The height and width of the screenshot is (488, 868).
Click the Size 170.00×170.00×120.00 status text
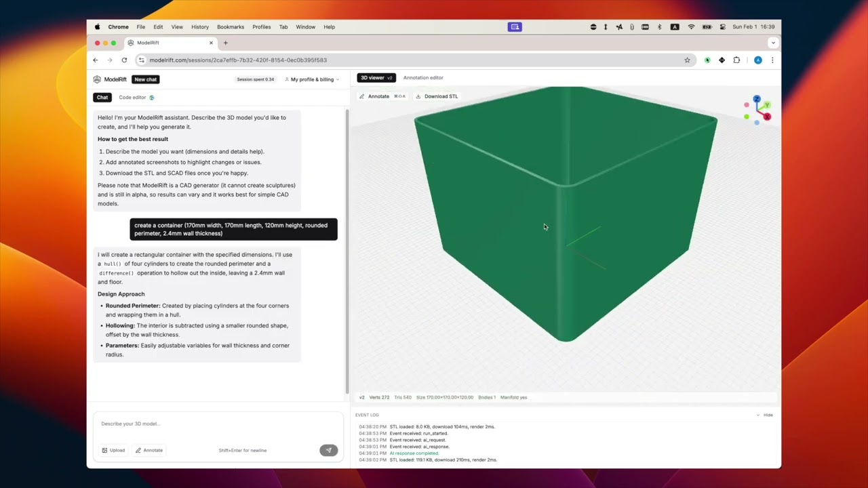tap(444, 397)
